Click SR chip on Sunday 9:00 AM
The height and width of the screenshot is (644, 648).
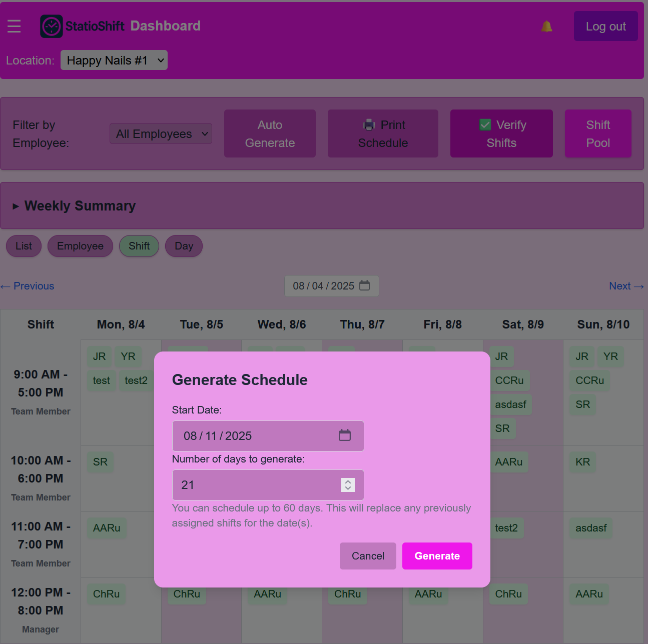pyautogui.click(x=582, y=404)
